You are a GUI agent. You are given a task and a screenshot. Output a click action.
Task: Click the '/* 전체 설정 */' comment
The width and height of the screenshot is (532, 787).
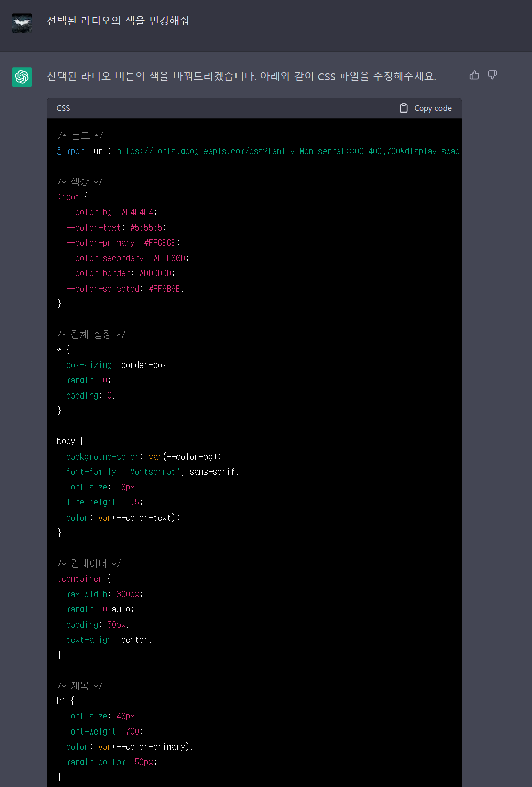pyautogui.click(x=91, y=334)
